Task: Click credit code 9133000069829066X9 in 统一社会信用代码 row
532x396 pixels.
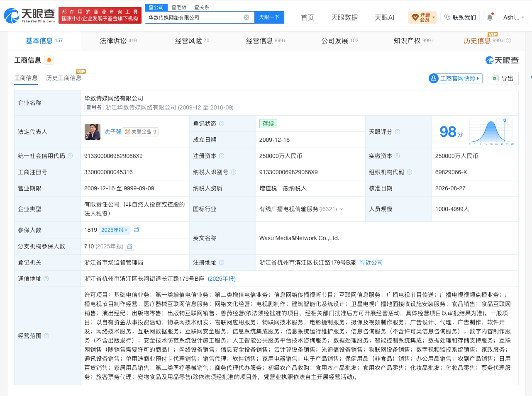Action: point(113,156)
